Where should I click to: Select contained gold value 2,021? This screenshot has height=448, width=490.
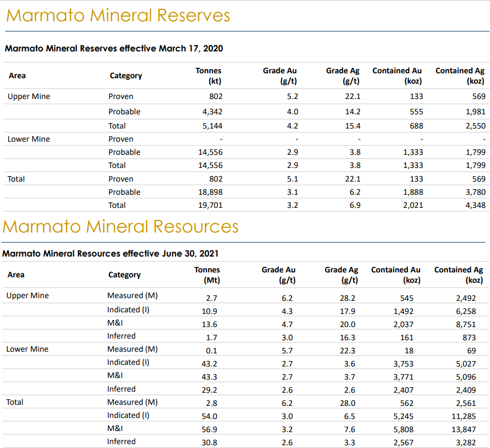pos(413,206)
